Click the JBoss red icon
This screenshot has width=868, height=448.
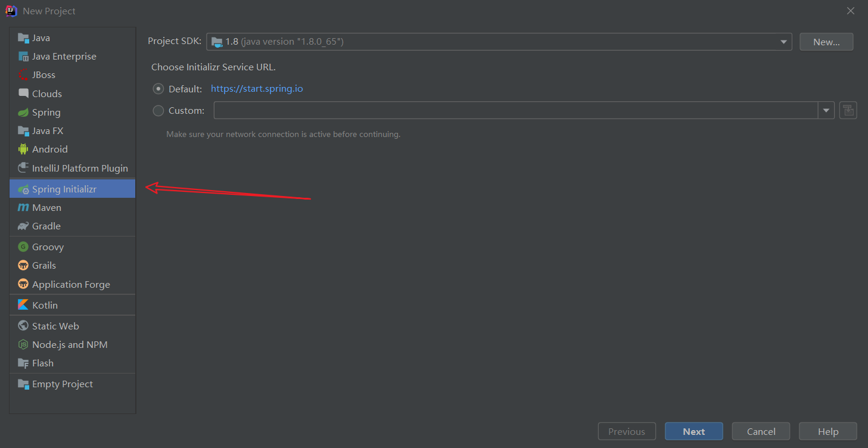[23, 75]
